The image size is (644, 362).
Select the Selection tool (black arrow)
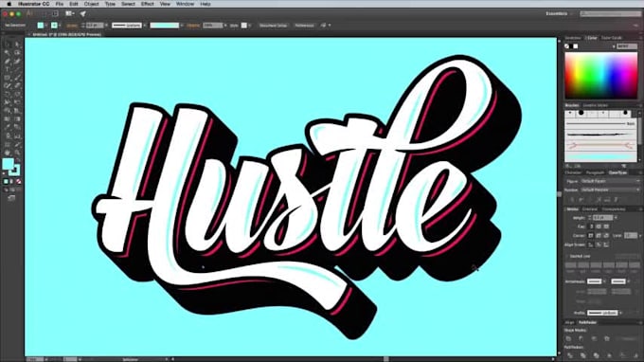click(8, 44)
